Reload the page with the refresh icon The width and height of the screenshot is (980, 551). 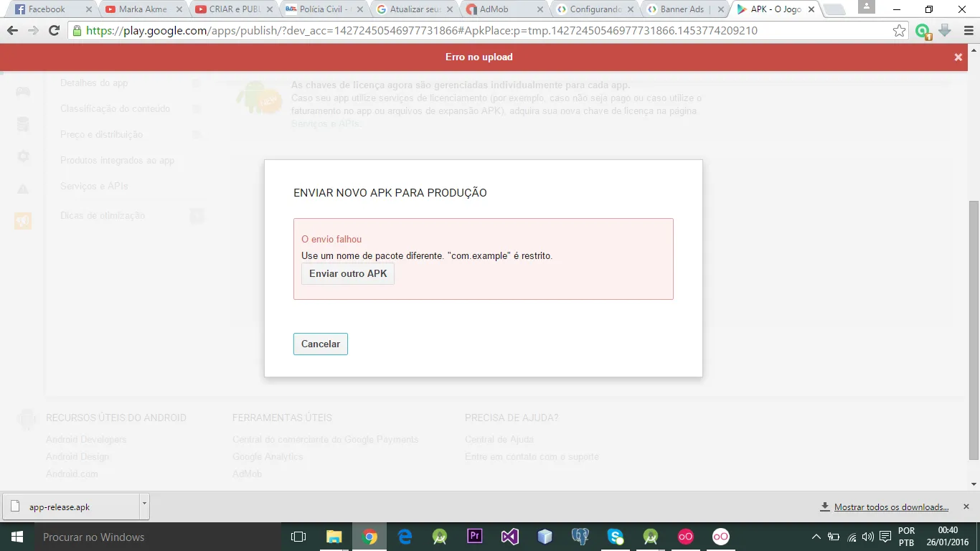pos(54,31)
